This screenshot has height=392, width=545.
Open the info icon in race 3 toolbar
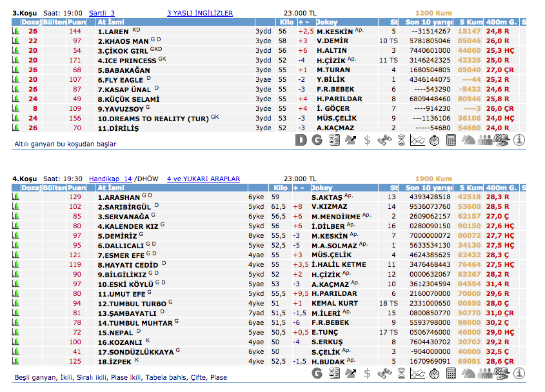pos(519,139)
